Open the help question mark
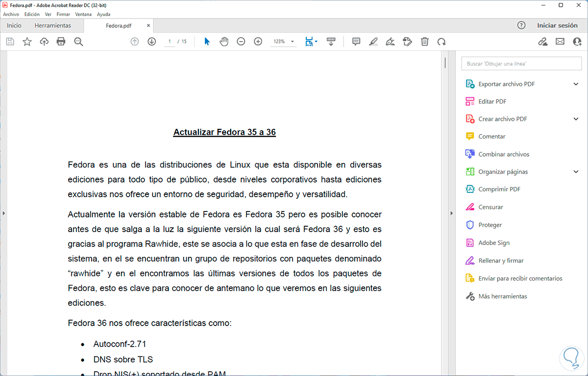Screen dimensions: 588x376 click(521, 25)
